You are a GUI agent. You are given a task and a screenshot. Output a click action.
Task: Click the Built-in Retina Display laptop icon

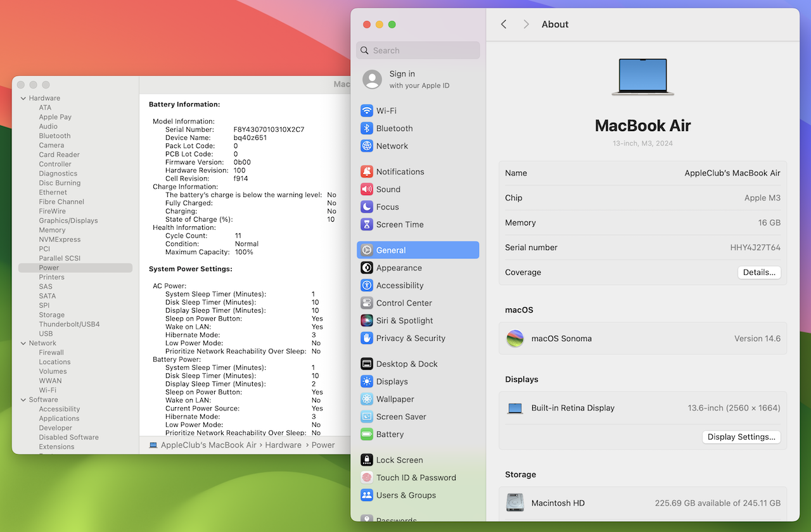point(515,408)
